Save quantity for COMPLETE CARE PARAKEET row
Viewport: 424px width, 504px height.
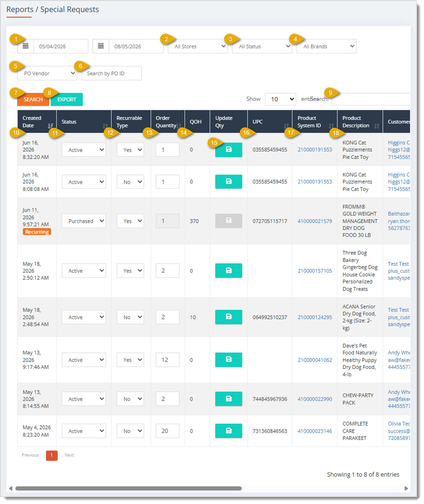229,431
